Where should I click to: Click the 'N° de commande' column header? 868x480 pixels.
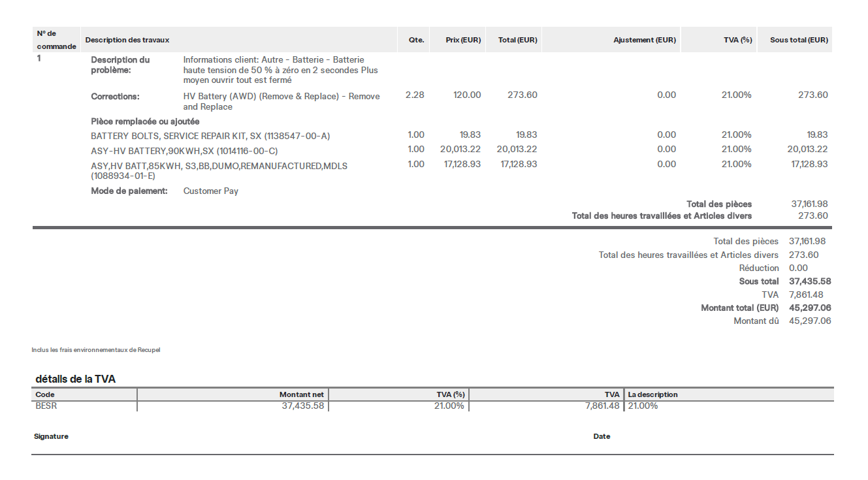pos(56,40)
